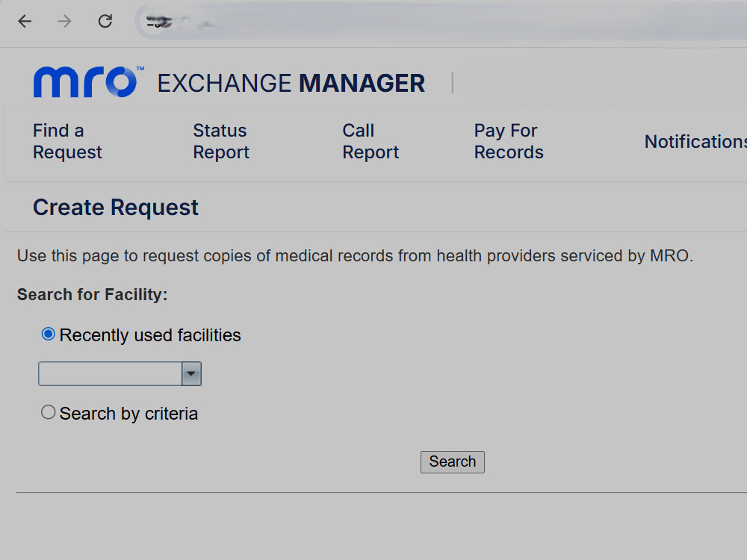Screen dimensions: 747x560
Task: Open the site information icon in address bar
Action: point(158,22)
